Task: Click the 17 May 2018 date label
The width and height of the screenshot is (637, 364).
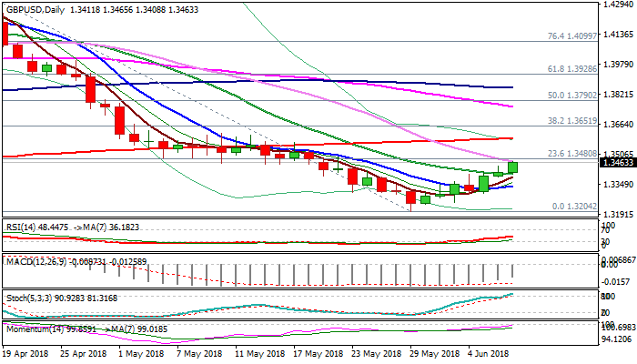Action: pyautogui.click(x=318, y=352)
